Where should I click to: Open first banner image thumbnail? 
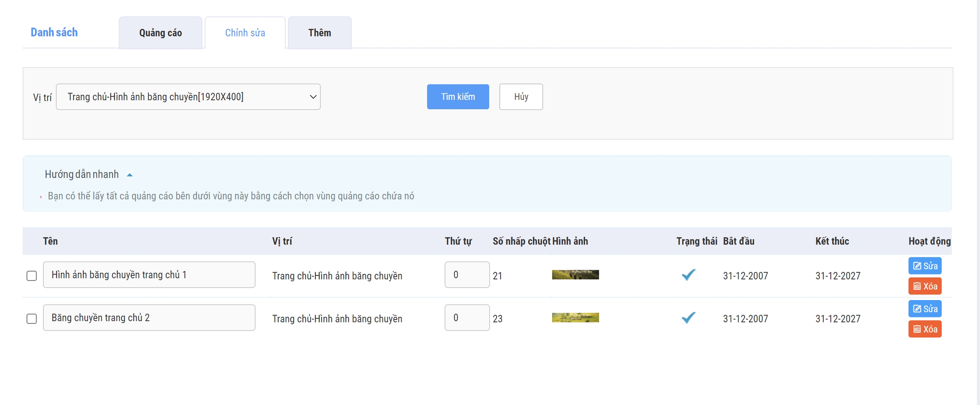pyautogui.click(x=575, y=275)
